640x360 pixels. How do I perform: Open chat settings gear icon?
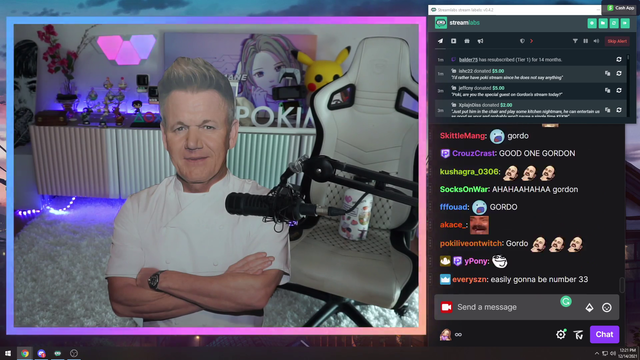pyautogui.click(x=561, y=335)
